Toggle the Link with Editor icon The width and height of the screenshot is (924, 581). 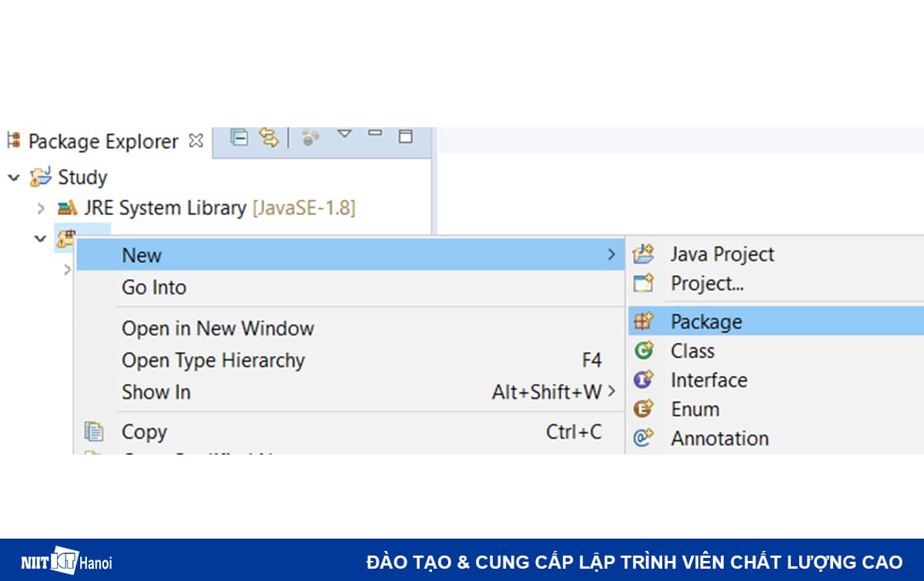click(x=268, y=138)
